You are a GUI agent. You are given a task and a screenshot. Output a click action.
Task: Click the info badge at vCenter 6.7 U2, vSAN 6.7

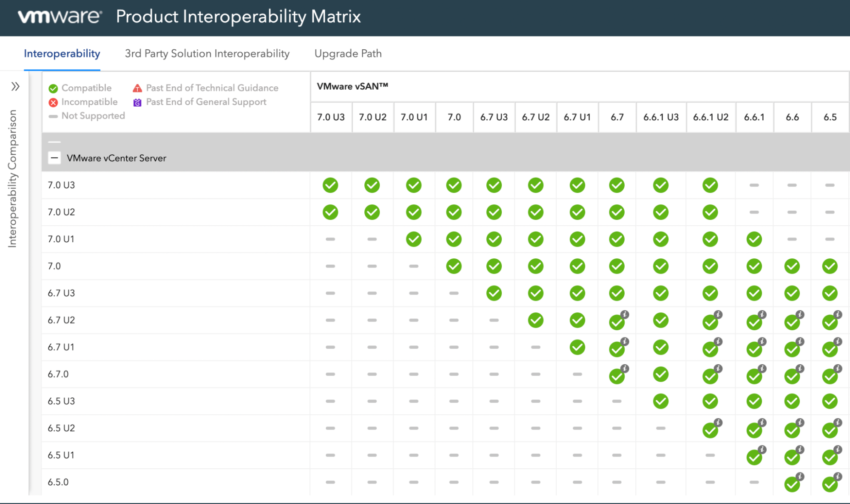[625, 314]
